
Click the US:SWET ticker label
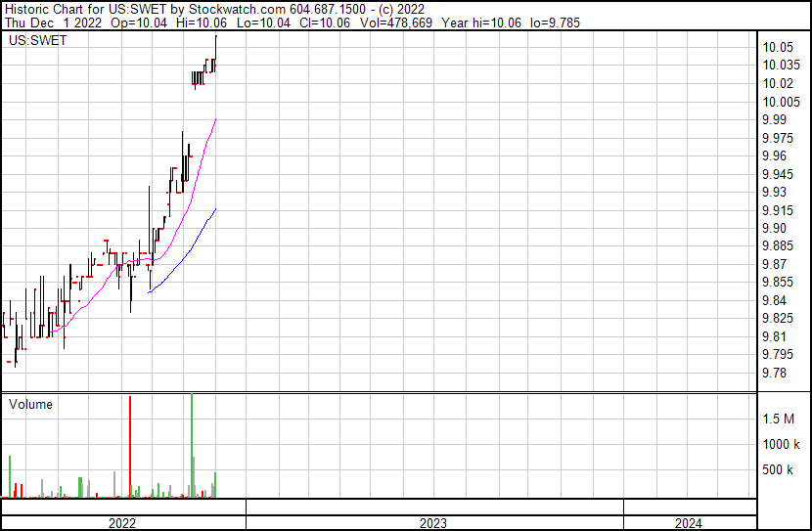pos(38,41)
